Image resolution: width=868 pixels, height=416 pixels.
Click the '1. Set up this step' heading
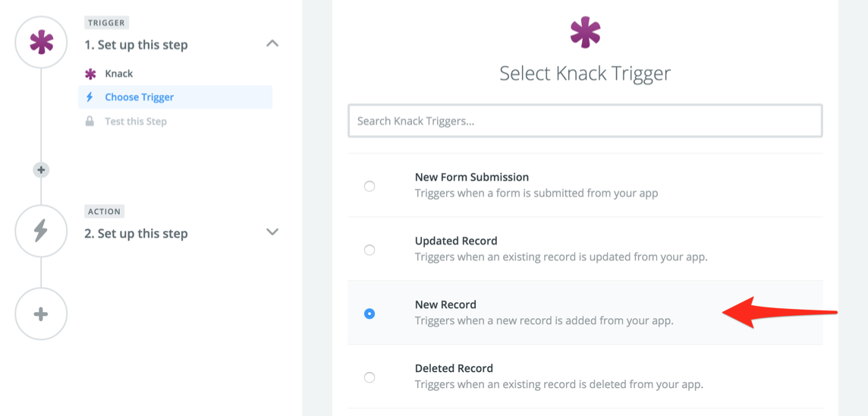(x=136, y=45)
